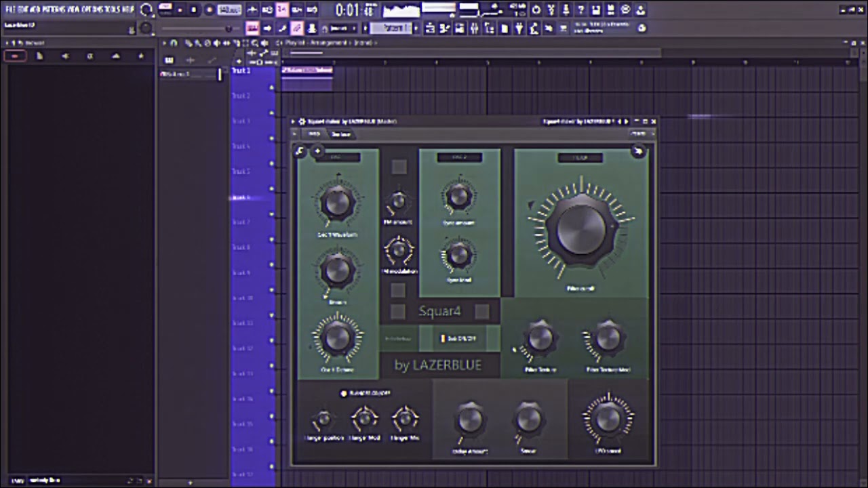Image resolution: width=868 pixels, height=488 pixels.
Task: Select the speaker browser tab icon
Action: tap(64, 56)
